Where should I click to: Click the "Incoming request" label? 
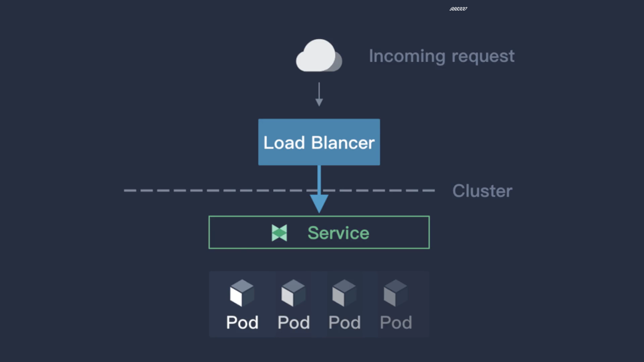coord(441,56)
